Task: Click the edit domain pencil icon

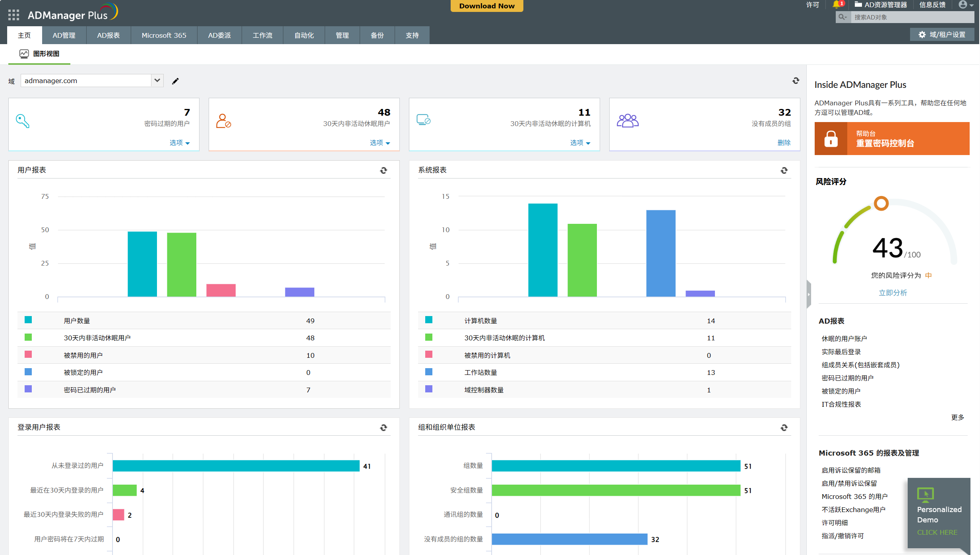Action: tap(175, 81)
